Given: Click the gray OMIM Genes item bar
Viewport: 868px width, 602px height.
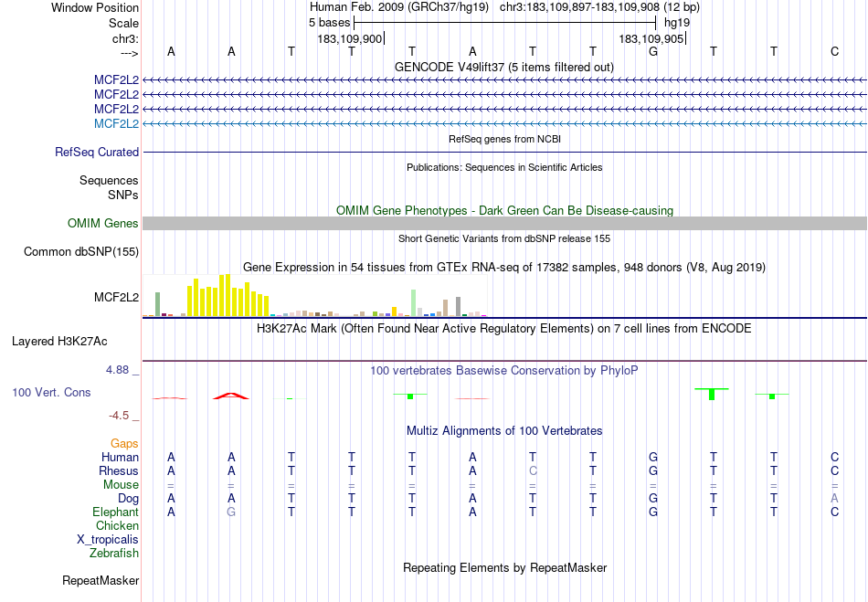Looking at the screenshot, I should pyautogui.click(x=504, y=224).
